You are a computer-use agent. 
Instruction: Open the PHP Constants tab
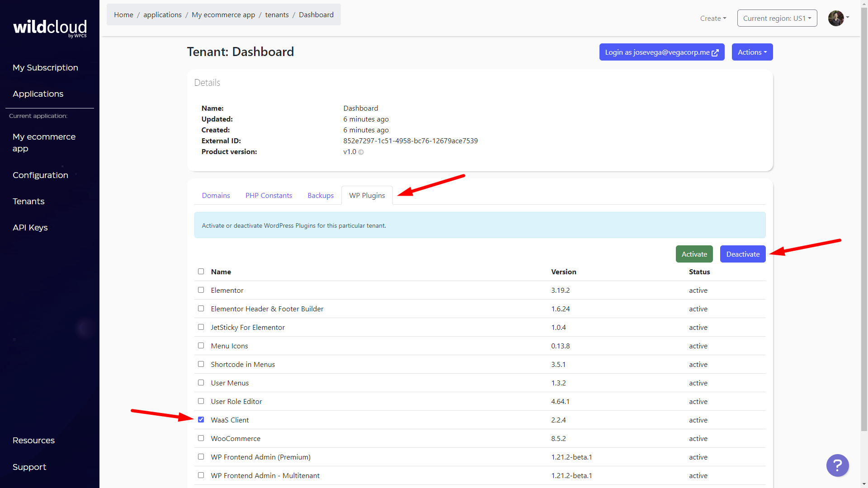click(x=269, y=195)
